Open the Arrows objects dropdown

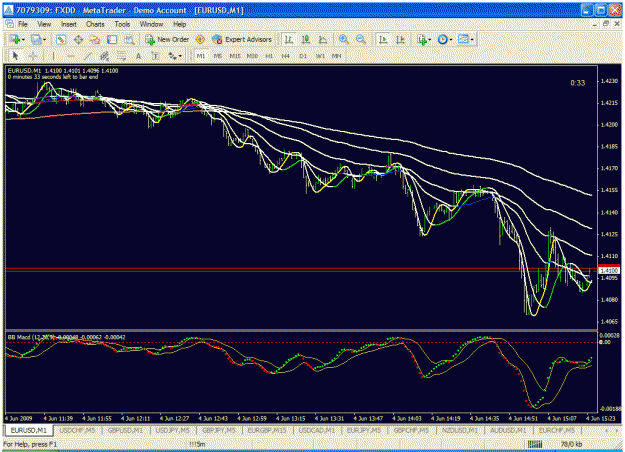click(x=175, y=56)
